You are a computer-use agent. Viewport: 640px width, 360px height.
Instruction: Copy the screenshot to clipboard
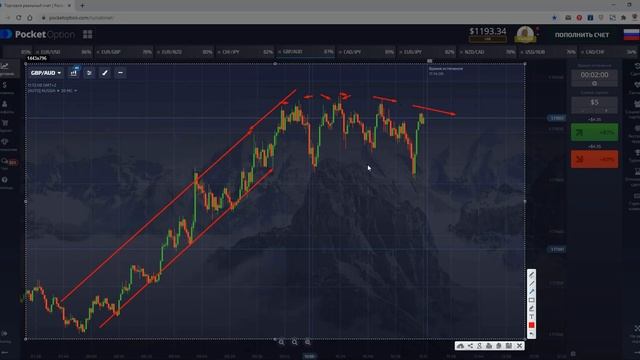[x=499, y=346]
